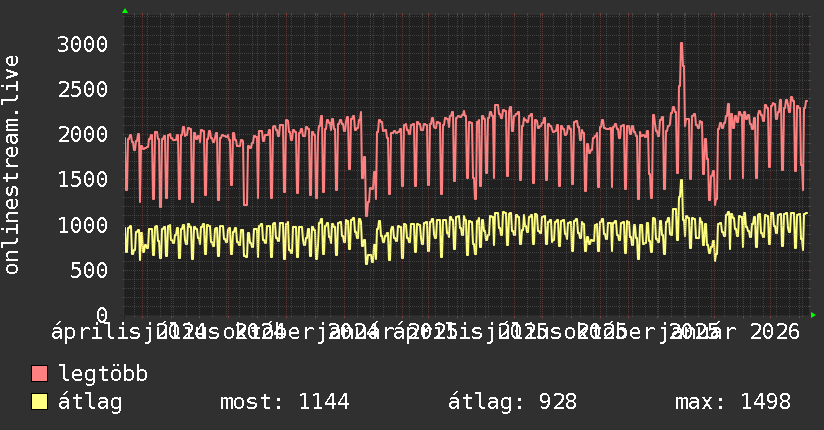Click the onlinestream.live vertical axis title
This screenshot has width=824, height=430.
(11, 165)
